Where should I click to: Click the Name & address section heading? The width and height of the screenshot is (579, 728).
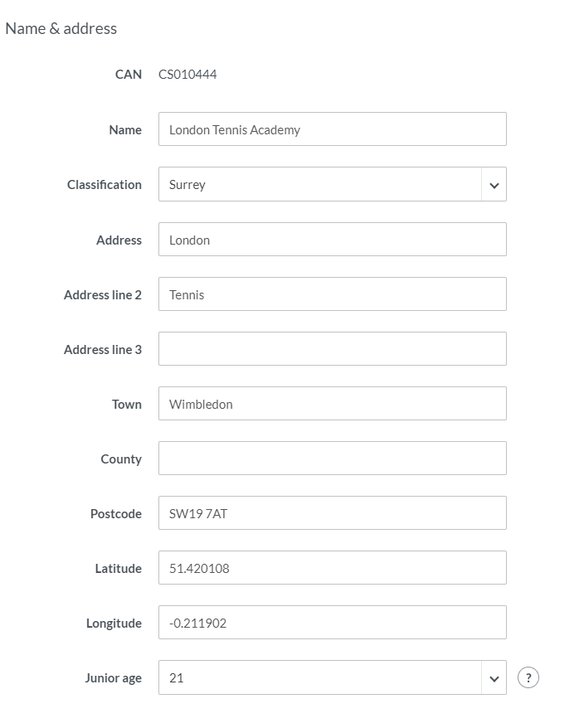point(61,28)
